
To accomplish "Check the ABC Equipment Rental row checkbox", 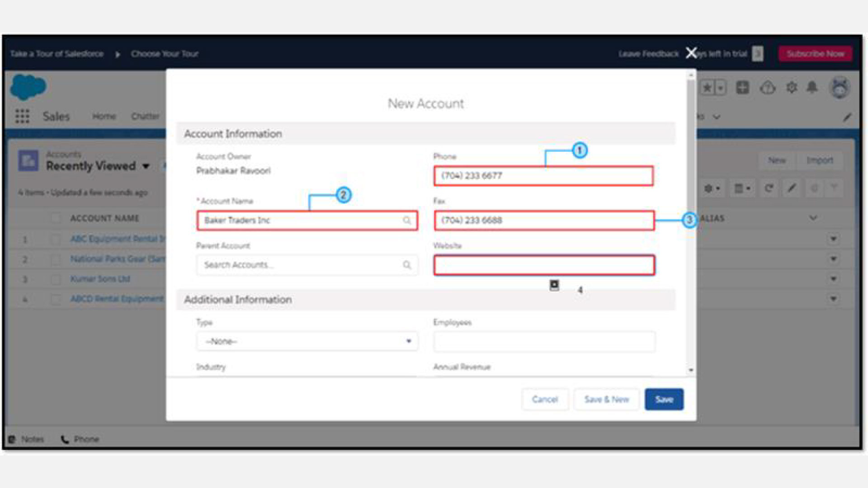I will tap(56, 239).
